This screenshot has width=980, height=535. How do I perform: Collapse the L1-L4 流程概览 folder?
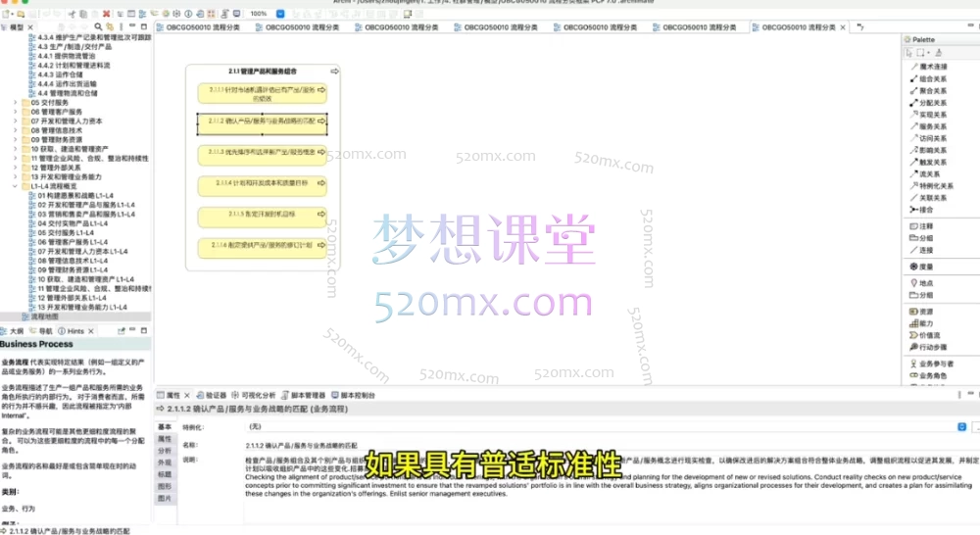click(16, 186)
